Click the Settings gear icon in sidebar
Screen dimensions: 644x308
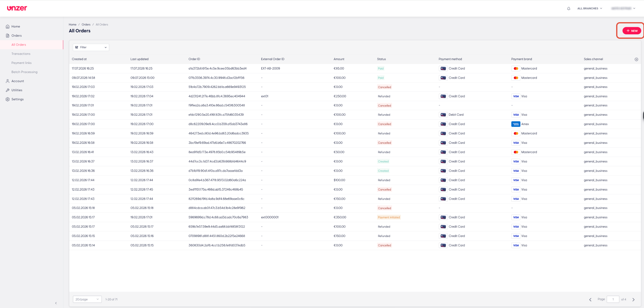(x=8, y=99)
